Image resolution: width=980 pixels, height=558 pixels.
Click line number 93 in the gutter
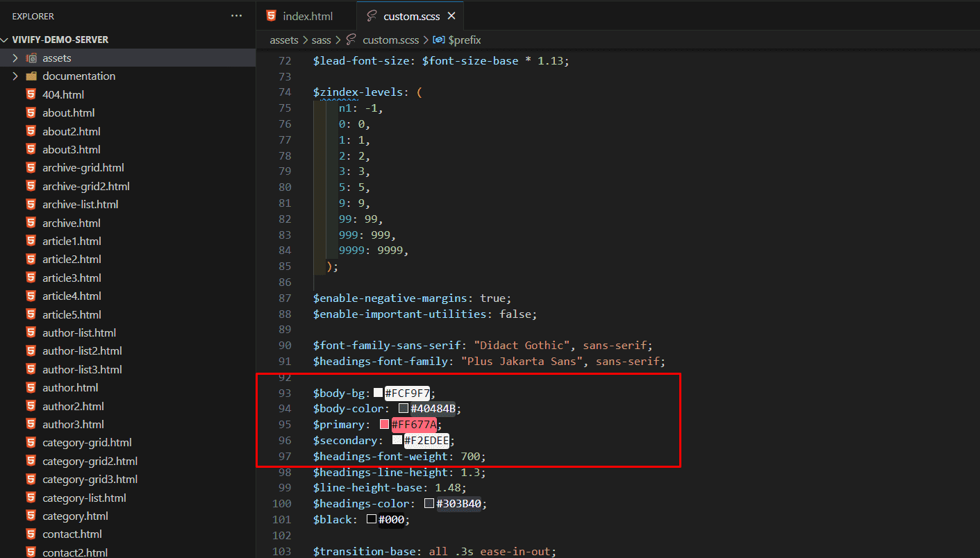284,393
